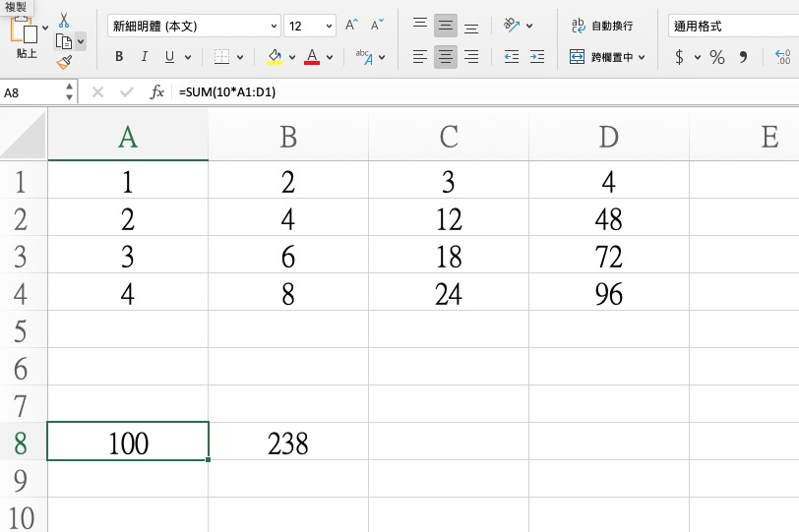The height and width of the screenshot is (532, 799).
Task: Select cell D4 showing 96
Action: tap(609, 292)
